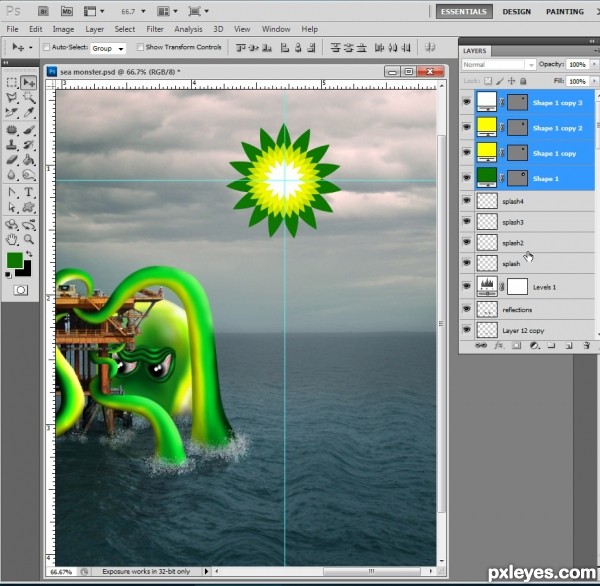Select the Custom Shape tool

(x=29, y=207)
